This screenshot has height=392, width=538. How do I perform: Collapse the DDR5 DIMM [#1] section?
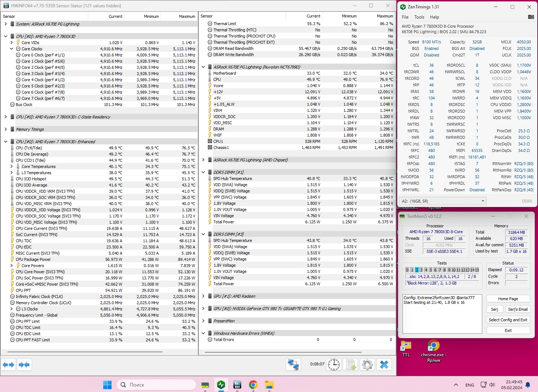203,172
